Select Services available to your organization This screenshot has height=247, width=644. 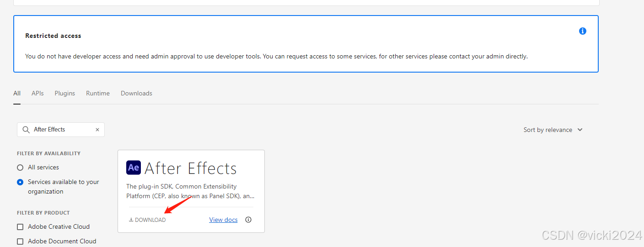(20, 182)
